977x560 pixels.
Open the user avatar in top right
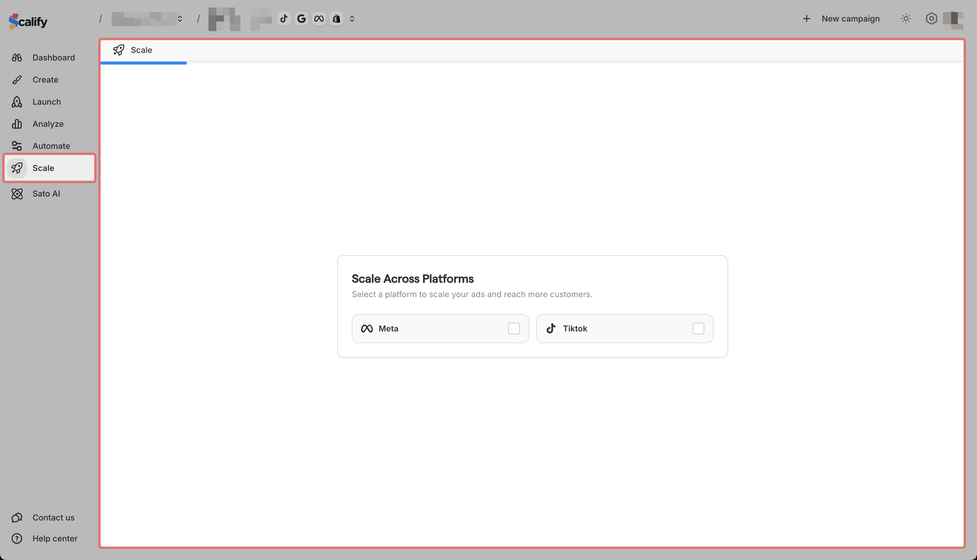pyautogui.click(x=953, y=19)
